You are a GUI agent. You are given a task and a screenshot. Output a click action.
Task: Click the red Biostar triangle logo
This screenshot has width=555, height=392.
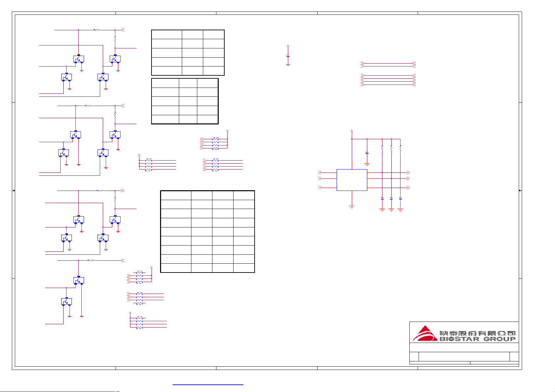click(426, 333)
